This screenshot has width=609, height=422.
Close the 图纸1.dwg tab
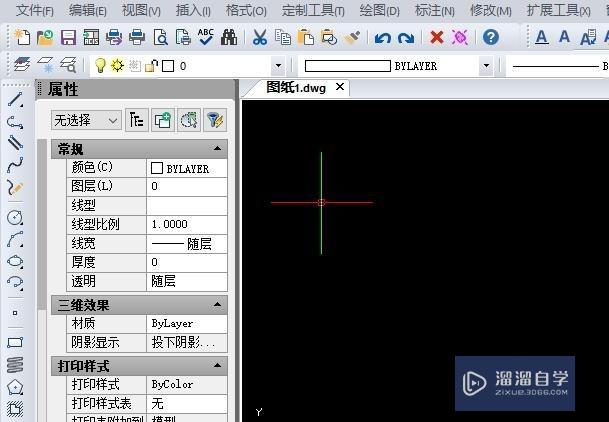pos(340,87)
